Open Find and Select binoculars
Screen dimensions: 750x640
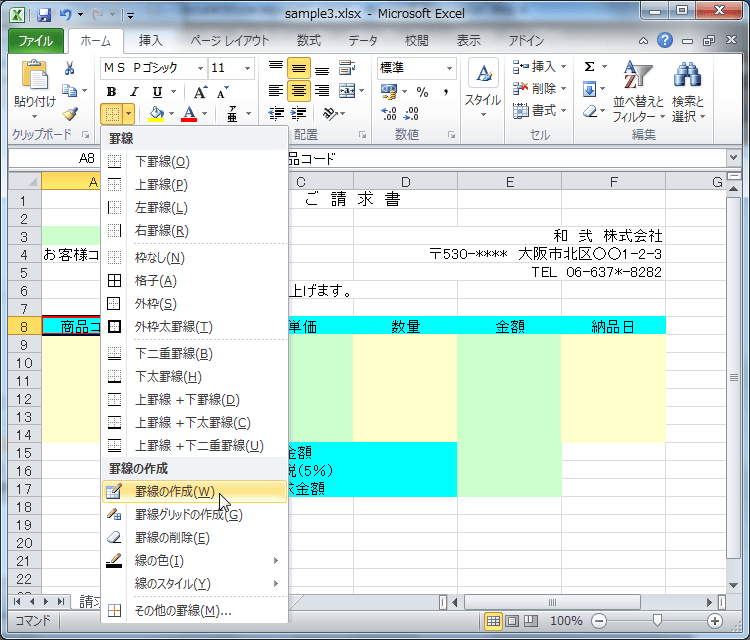(x=687, y=76)
